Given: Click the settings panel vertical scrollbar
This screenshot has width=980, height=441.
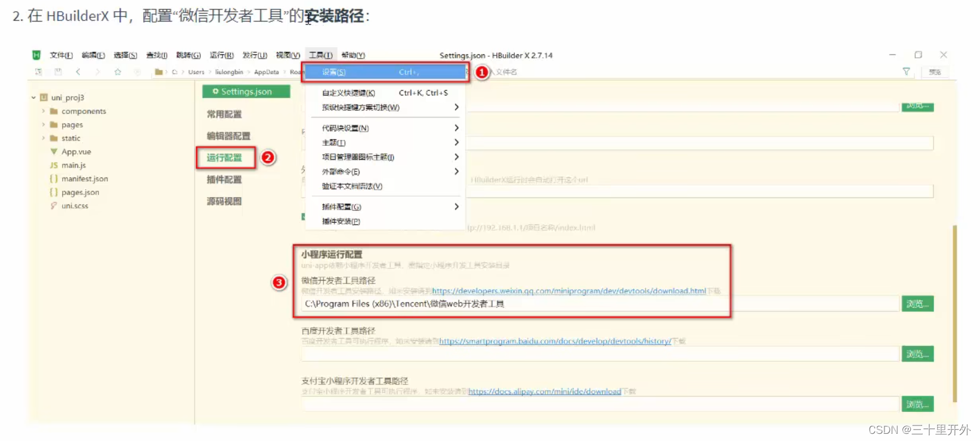Looking at the screenshot, I should click(x=954, y=314).
